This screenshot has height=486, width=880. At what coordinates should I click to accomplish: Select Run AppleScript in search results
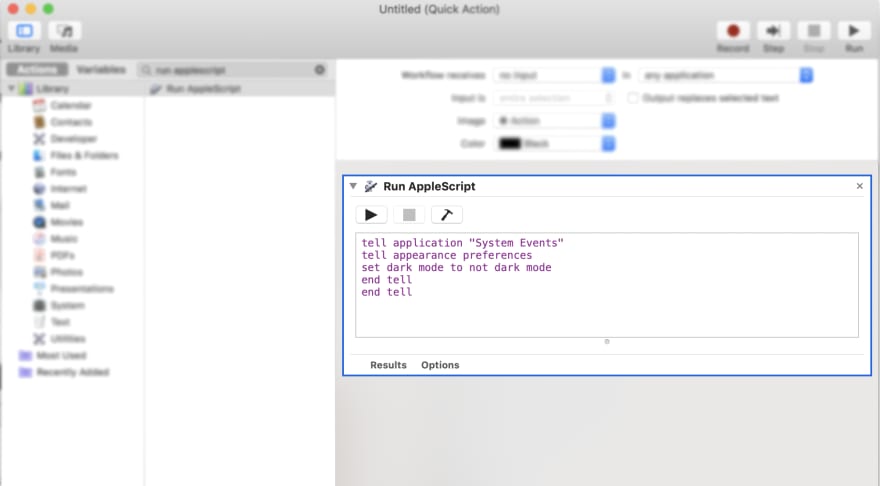tap(240, 89)
